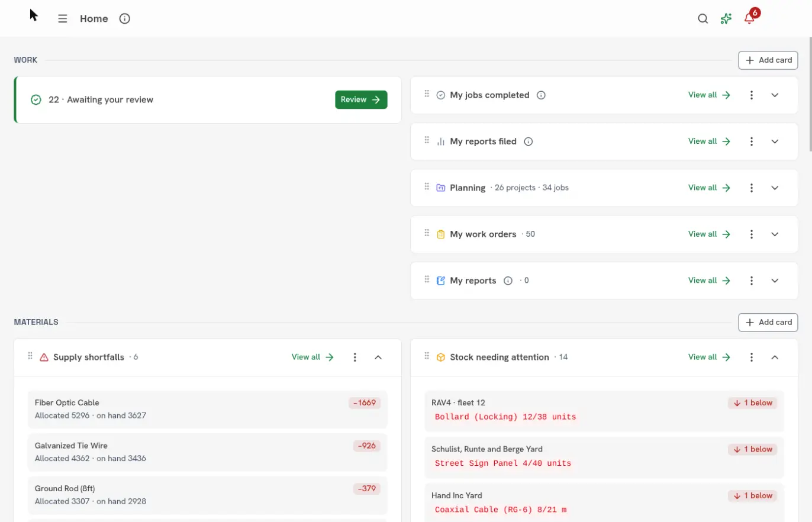Add card to the Materials section
This screenshot has height=522, width=812.
coord(768,323)
